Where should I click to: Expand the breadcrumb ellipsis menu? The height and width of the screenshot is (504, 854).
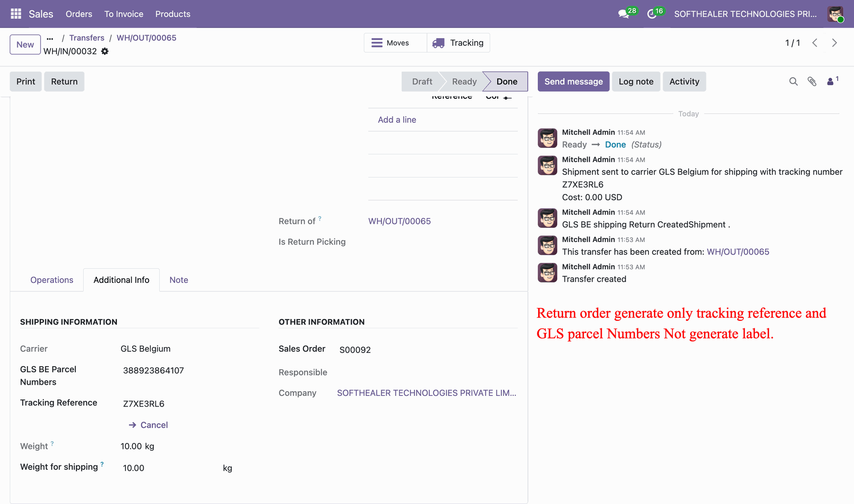pos(50,38)
